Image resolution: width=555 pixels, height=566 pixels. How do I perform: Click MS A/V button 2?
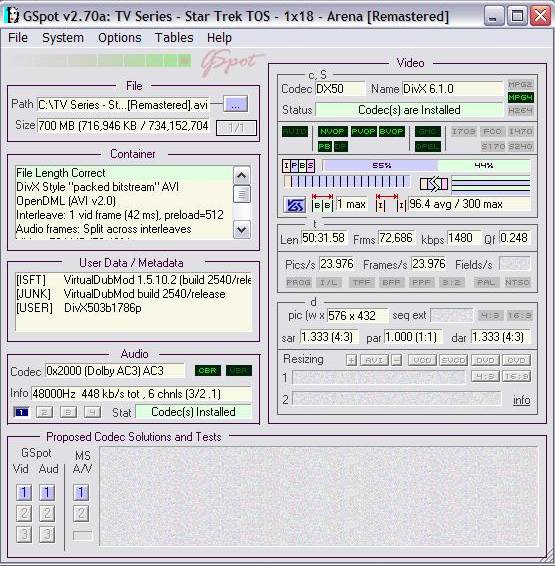click(81, 514)
